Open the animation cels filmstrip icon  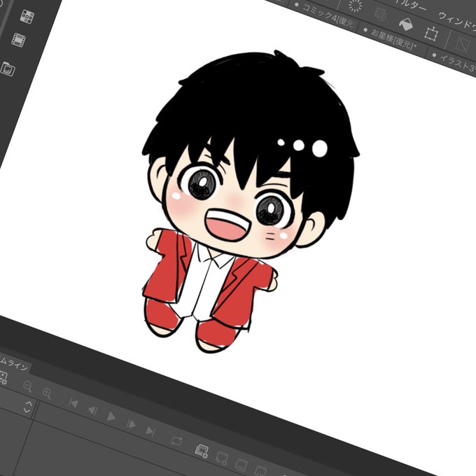click(x=18, y=40)
